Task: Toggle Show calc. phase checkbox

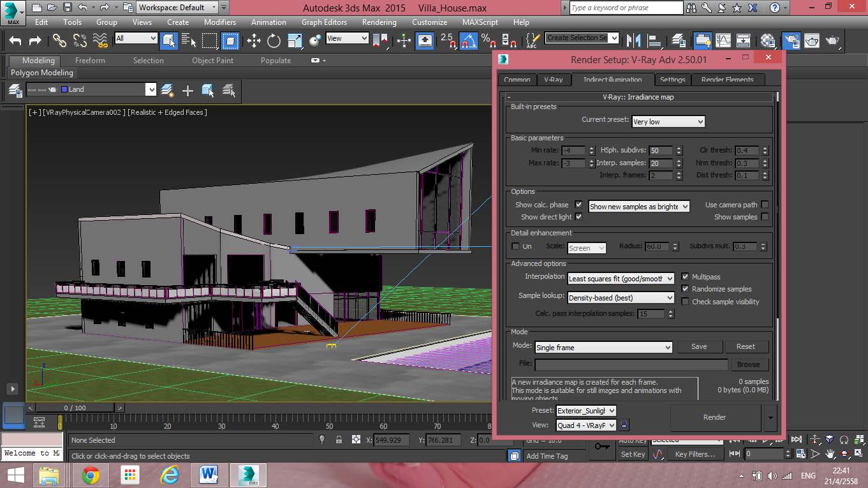Action: point(578,205)
